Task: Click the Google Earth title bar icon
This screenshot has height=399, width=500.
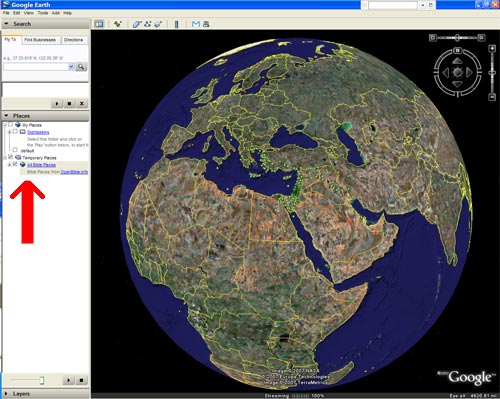Action: point(6,4)
